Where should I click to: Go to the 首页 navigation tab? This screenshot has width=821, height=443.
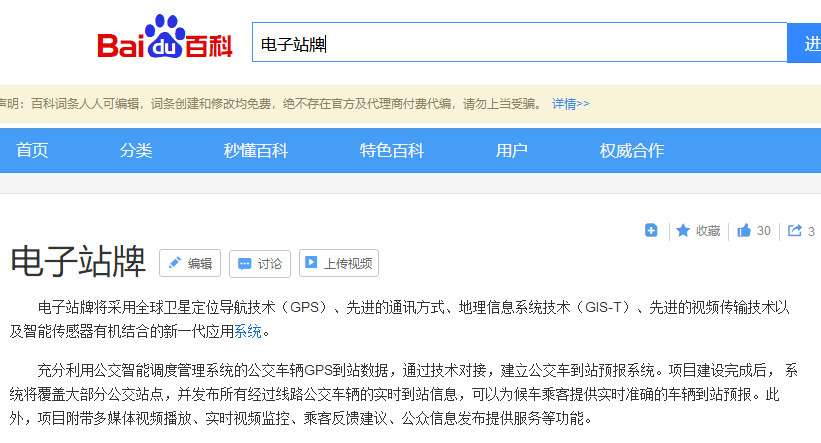(32, 151)
